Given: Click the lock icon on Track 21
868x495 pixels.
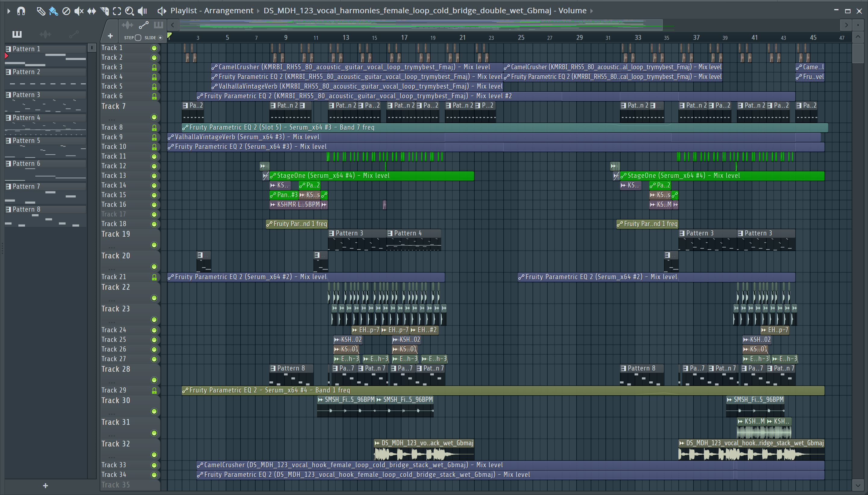Looking at the screenshot, I should (x=154, y=277).
